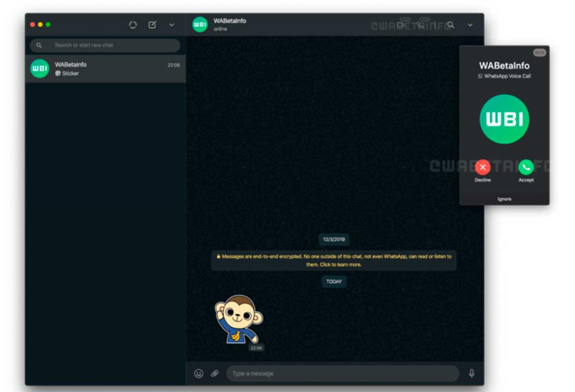Ignore the incoming call popup
This screenshot has height=392, width=575.
click(x=504, y=199)
